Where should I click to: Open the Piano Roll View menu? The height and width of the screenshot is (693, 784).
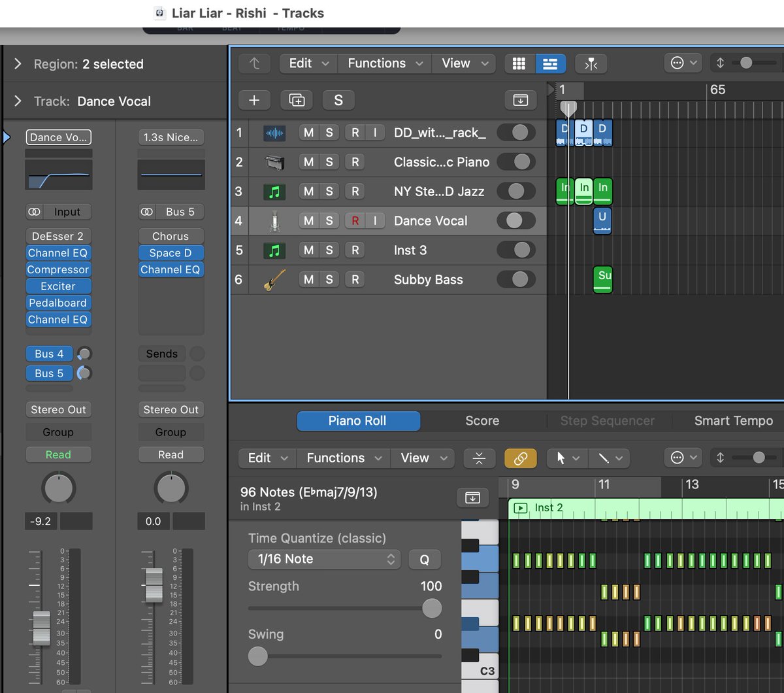423,458
